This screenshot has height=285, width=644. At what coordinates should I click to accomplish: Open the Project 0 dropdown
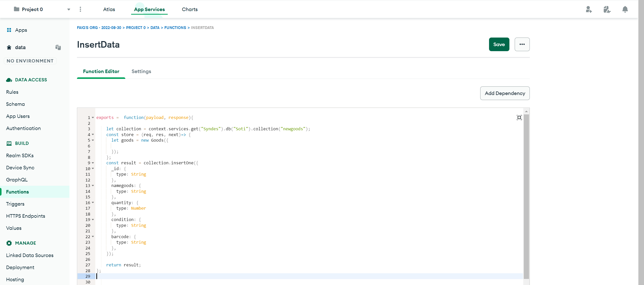pos(69,9)
